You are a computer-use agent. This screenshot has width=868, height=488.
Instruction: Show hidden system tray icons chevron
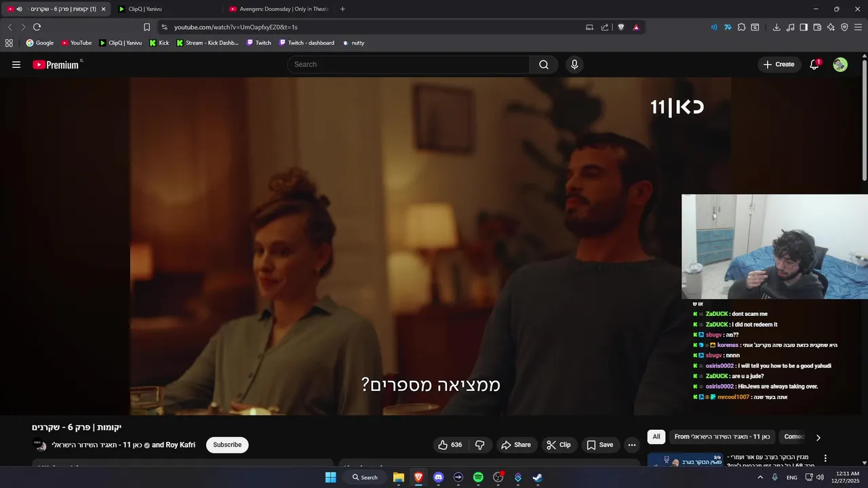pos(759,477)
